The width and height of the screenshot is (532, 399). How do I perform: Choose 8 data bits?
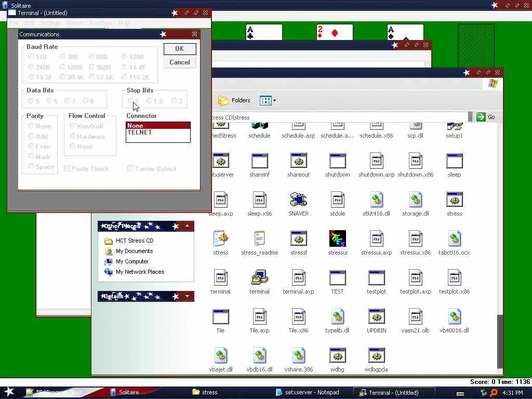(88, 101)
